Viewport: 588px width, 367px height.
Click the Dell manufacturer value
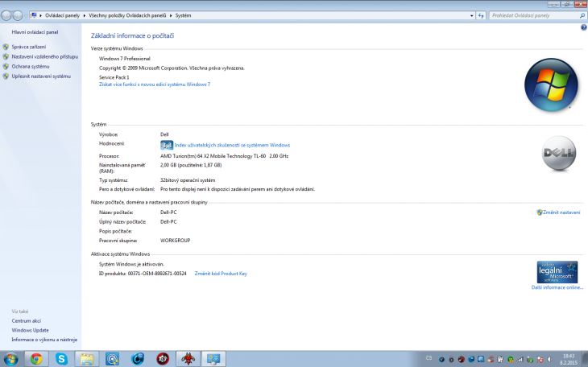[164, 134]
